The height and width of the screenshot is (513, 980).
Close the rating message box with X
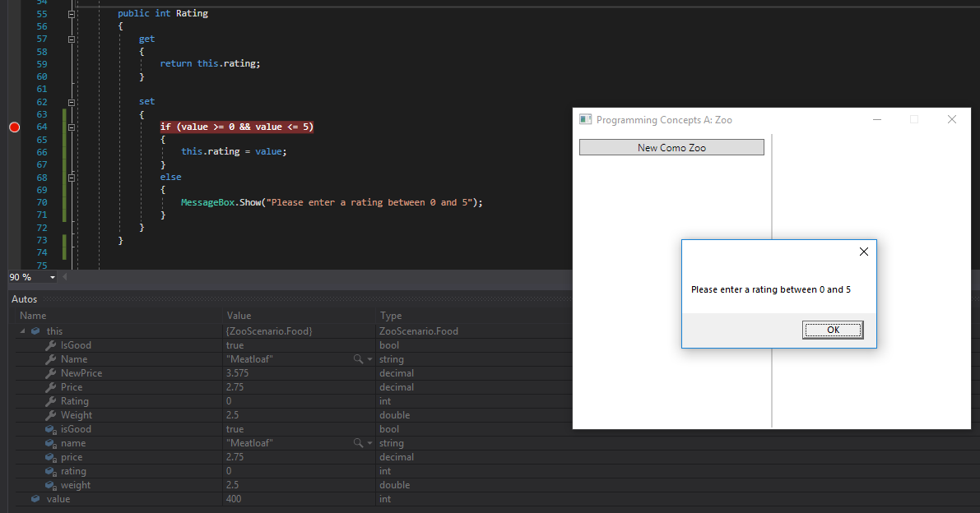point(863,252)
